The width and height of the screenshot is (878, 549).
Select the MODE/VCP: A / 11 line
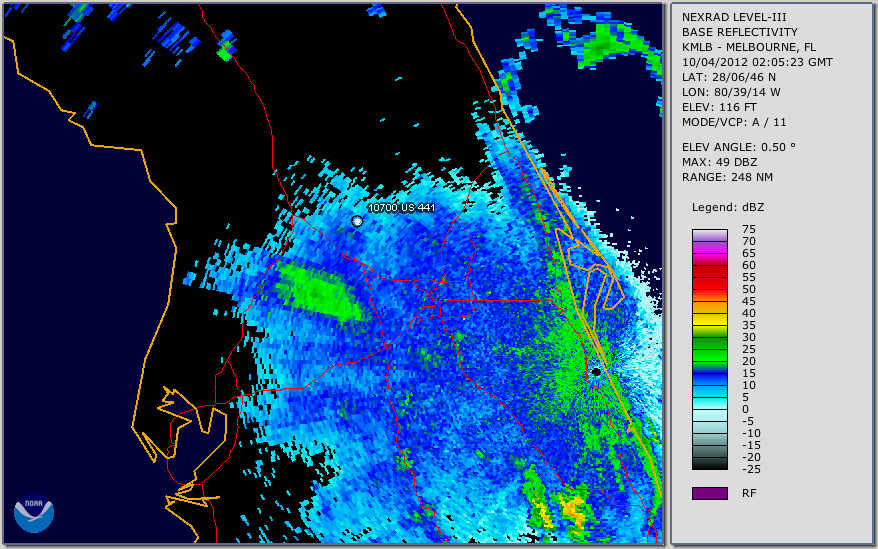coord(734,122)
